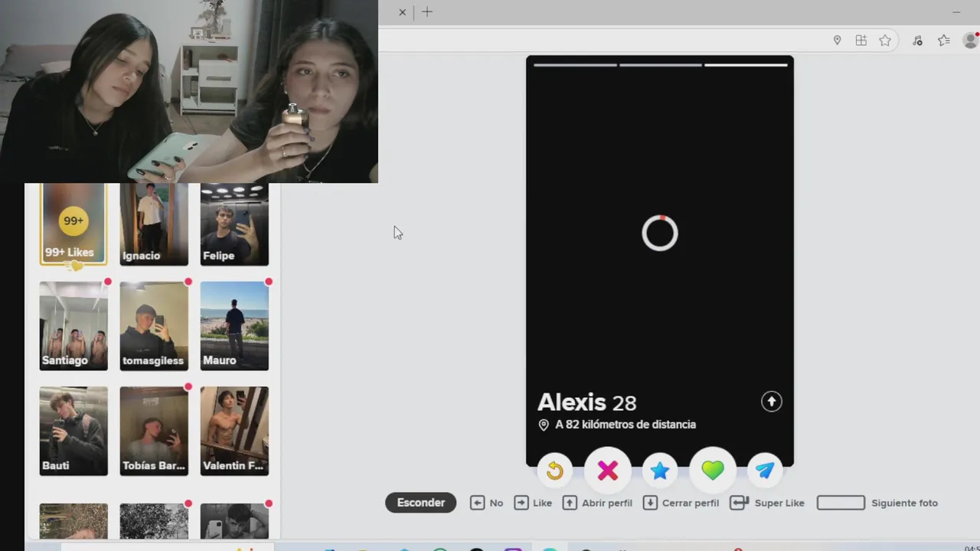
Task: Click the left arrow key hint for No
Action: point(477,503)
